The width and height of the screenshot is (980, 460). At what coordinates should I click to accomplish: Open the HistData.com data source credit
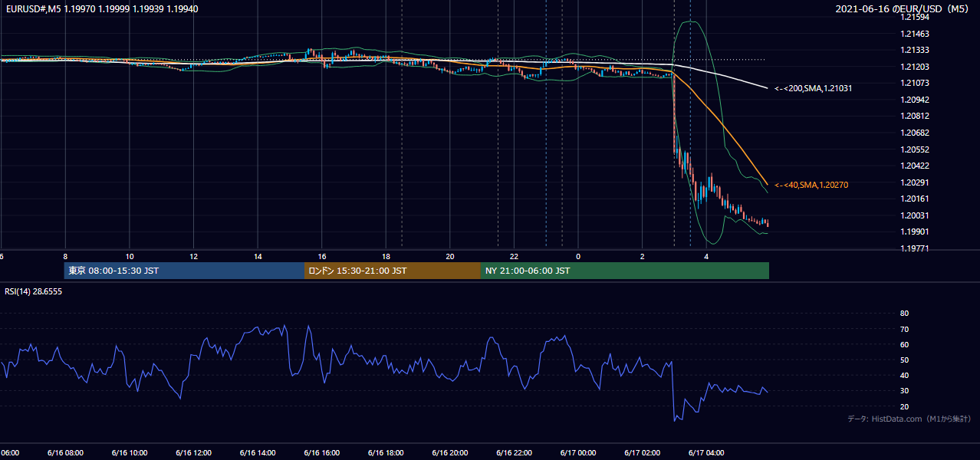coord(909,419)
